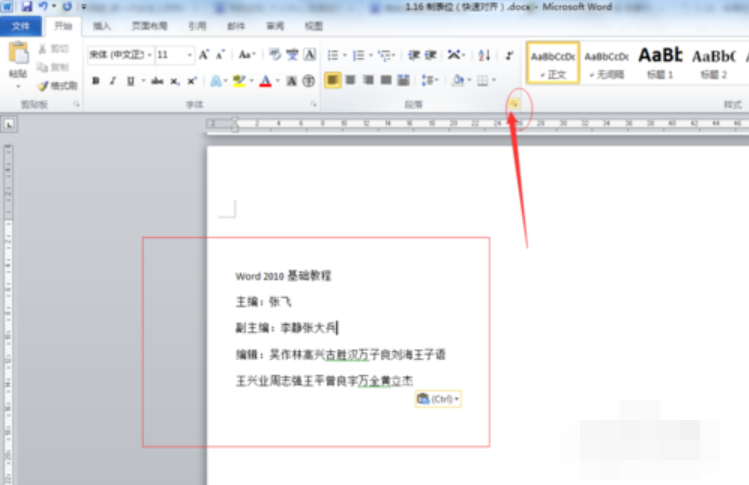Click the Sort icon in paragraph group
This screenshot has height=485, width=749.
484,55
